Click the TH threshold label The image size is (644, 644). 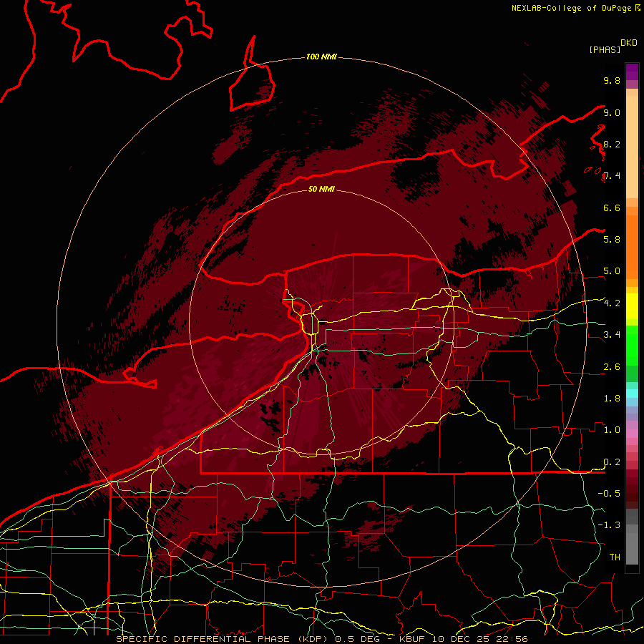tap(615, 557)
